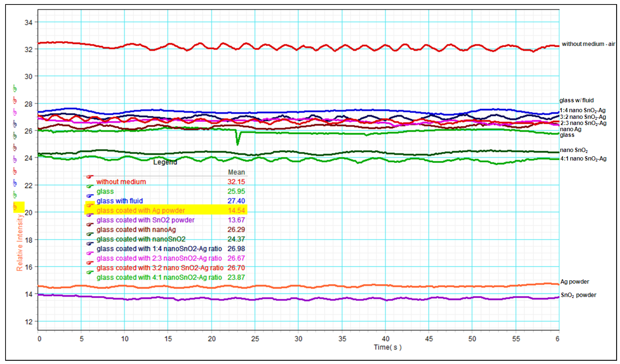The width and height of the screenshot is (620, 364).
Task: Click highlighted orange pointer icon in legend
Action: click(x=90, y=205)
